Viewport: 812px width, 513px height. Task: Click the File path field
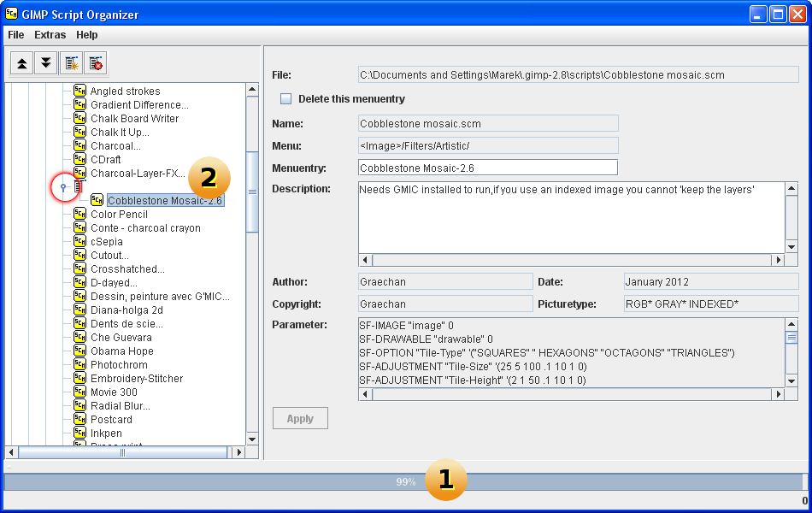[579, 74]
